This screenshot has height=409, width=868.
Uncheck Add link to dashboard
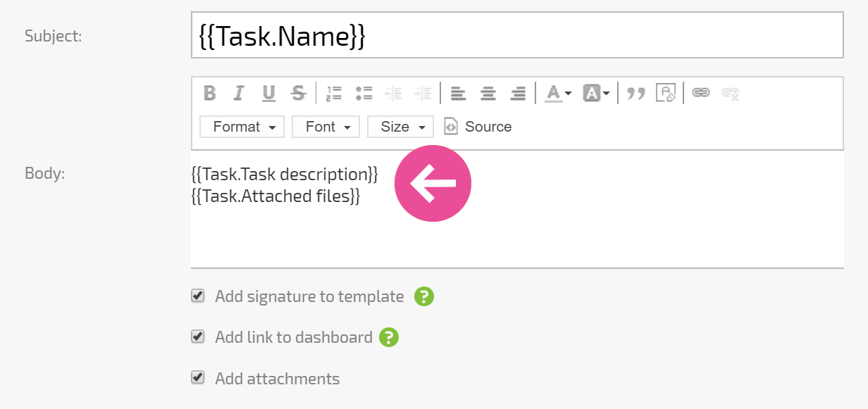198,336
